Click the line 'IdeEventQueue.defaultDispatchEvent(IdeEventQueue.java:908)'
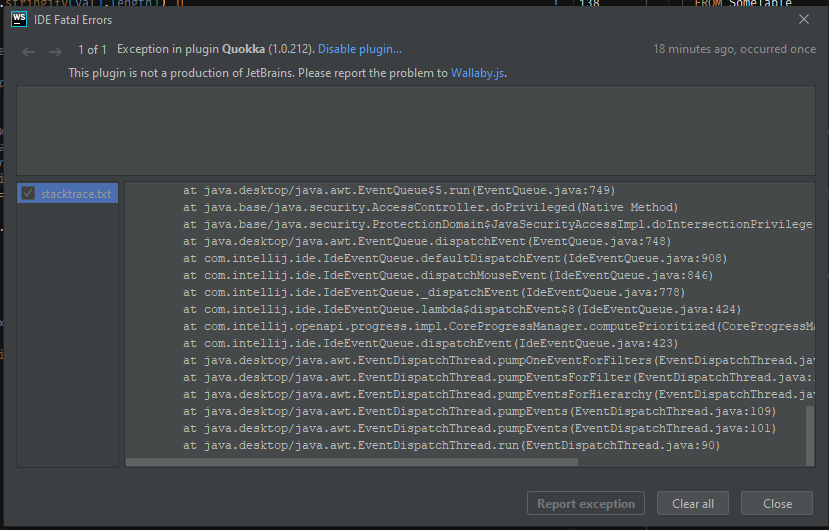 coord(455,258)
